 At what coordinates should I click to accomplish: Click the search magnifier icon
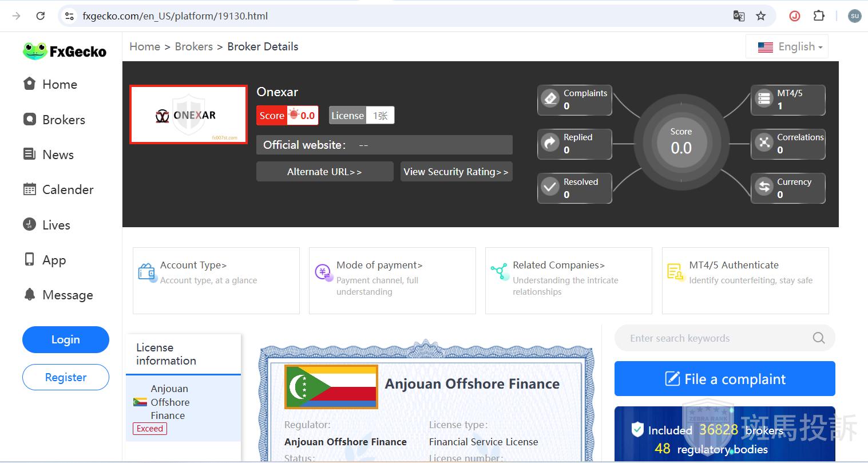[x=818, y=338]
